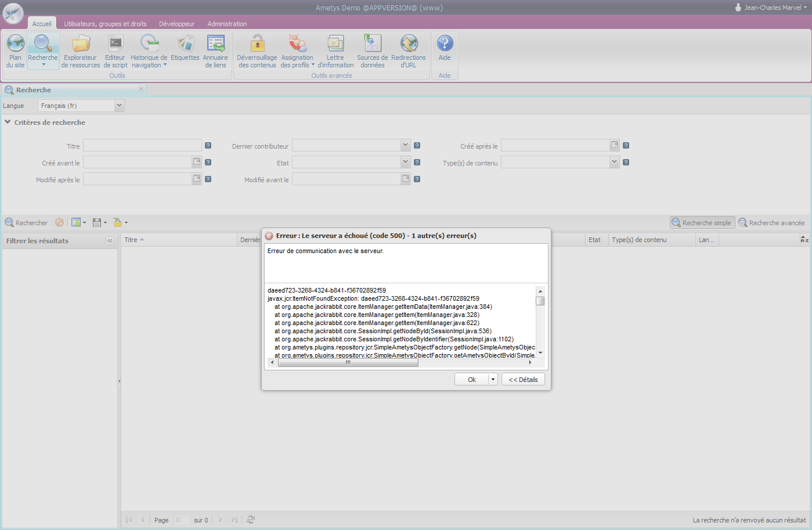Viewport: 812px width, 530px height.
Task: Open Jean-Charles Marvel user menu
Action: pyautogui.click(x=771, y=8)
